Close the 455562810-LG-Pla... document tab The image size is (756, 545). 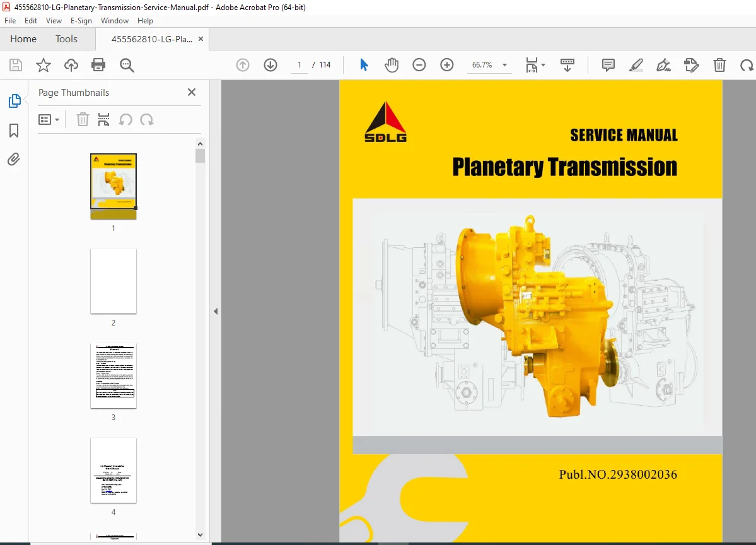point(201,39)
